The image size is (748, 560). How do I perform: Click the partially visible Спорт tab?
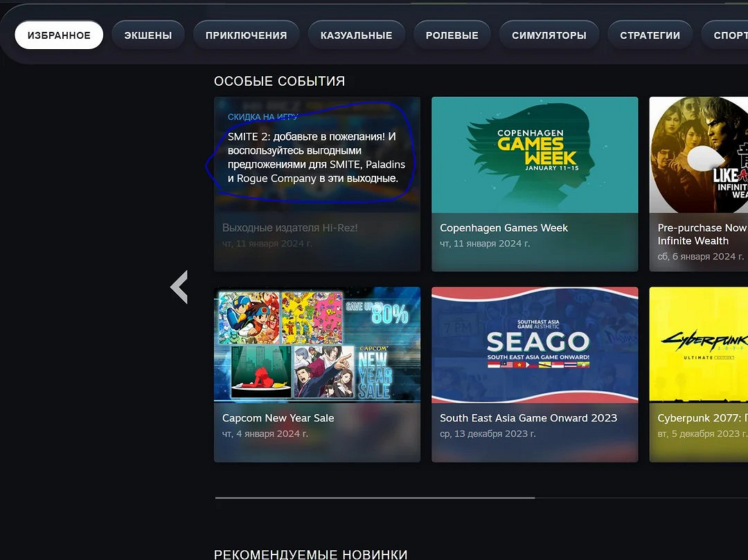coord(727,35)
